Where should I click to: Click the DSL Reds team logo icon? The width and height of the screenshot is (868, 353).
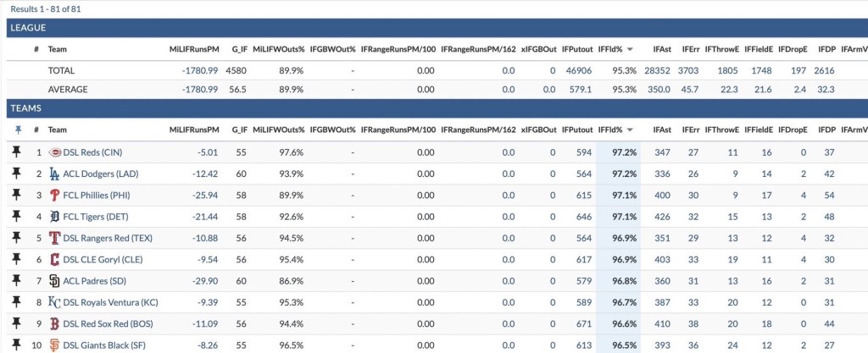click(x=55, y=152)
